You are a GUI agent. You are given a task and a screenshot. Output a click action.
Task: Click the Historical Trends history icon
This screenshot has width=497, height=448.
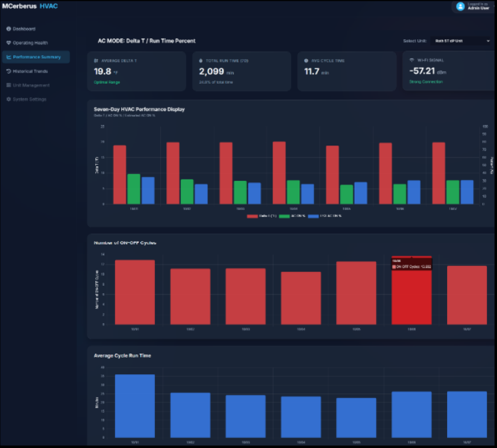point(9,71)
